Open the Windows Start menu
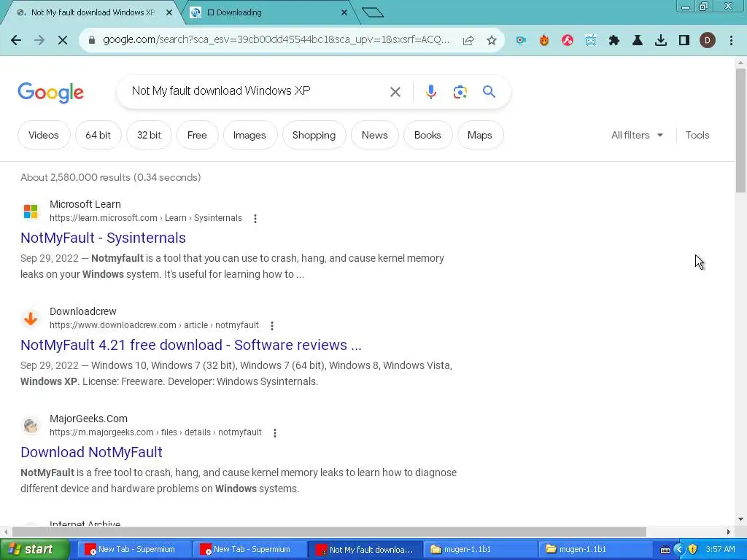This screenshot has height=560, width=747. tap(34, 550)
